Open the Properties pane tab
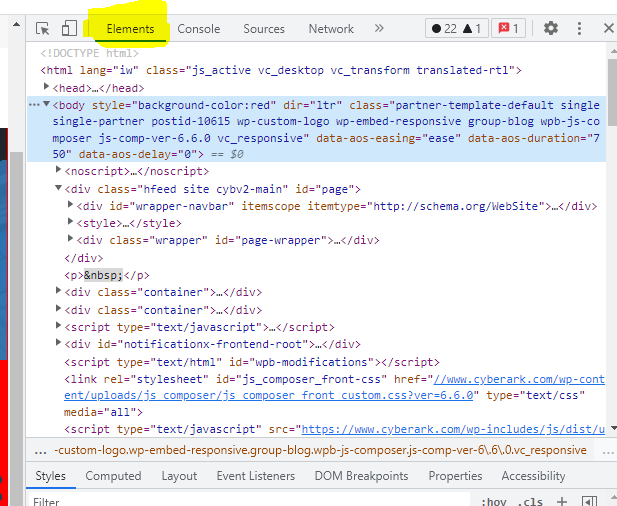Image resolution: width=617 pixels, height=506 pixels. (455, 476)
